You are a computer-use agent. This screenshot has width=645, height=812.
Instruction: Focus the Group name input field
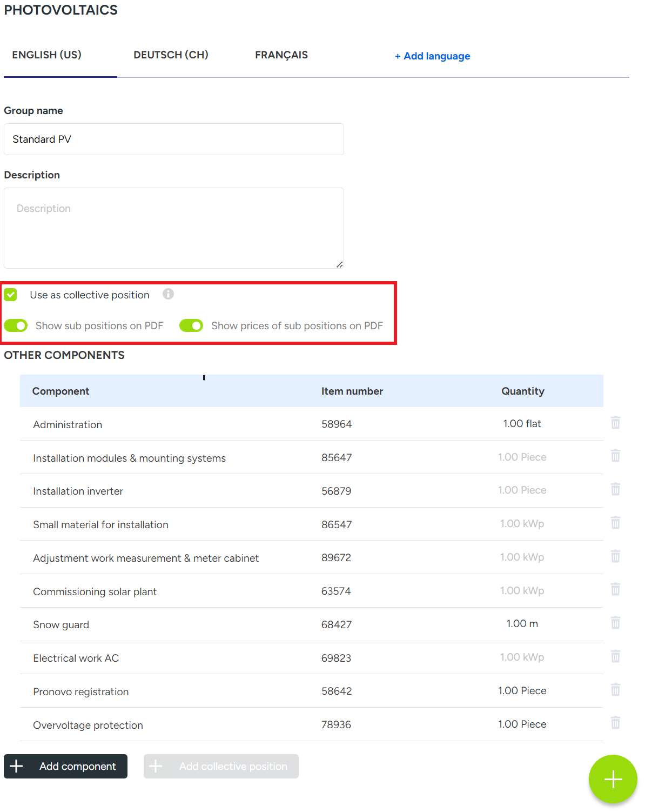[x=173, y=139]
